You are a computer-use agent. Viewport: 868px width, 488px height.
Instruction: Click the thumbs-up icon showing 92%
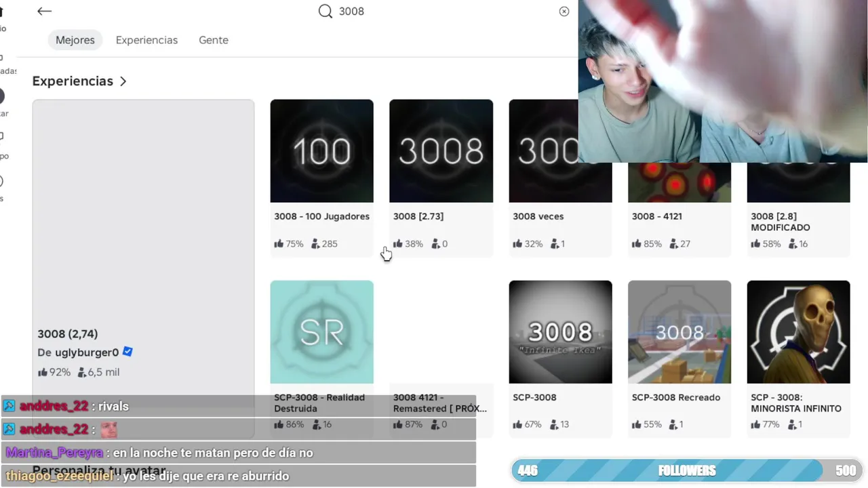point(43,372)
